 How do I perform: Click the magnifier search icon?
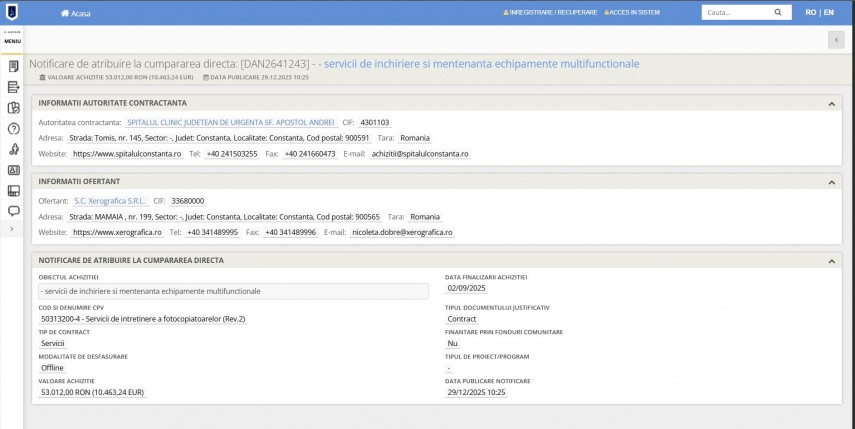[778, 12]
